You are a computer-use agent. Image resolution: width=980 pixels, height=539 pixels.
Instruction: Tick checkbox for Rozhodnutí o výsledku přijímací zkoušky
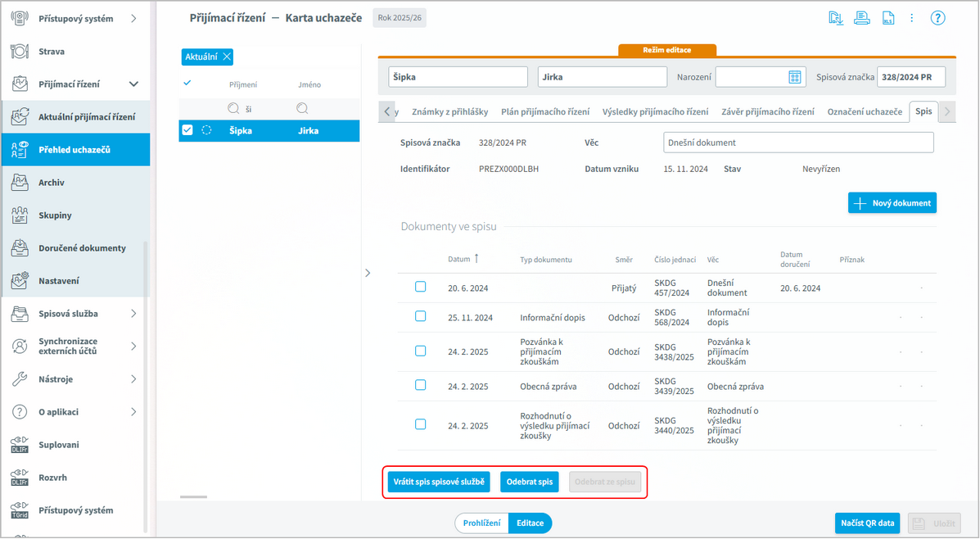pos(421,424)
